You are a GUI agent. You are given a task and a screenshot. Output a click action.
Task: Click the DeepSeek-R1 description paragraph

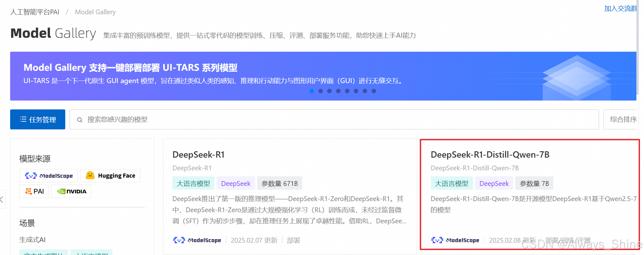coord(289,210)
